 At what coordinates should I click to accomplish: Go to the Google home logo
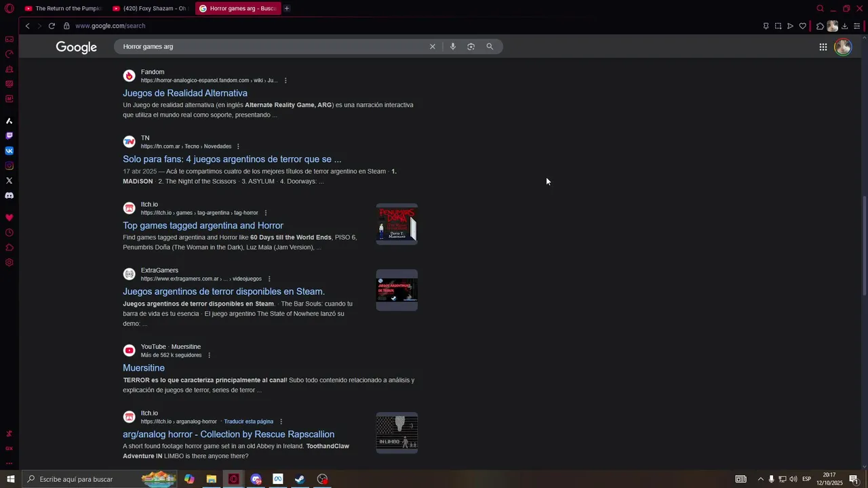(76, 47)
